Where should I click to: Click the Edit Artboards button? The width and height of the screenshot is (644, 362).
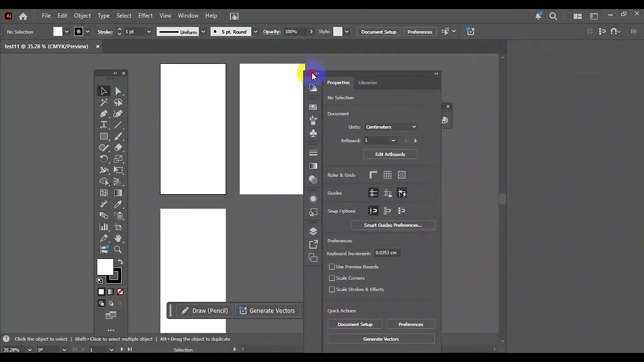[x=390, y=154]
